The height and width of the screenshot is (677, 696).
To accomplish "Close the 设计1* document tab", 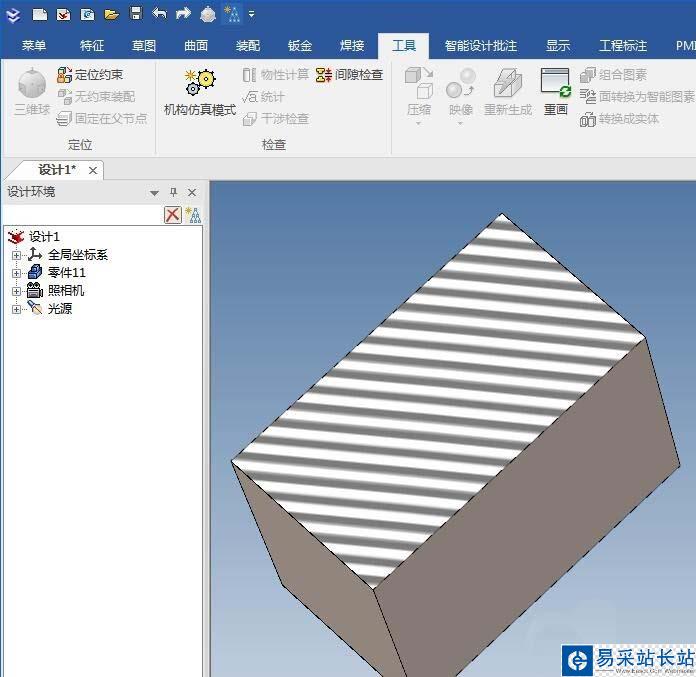I will [93, 170].
